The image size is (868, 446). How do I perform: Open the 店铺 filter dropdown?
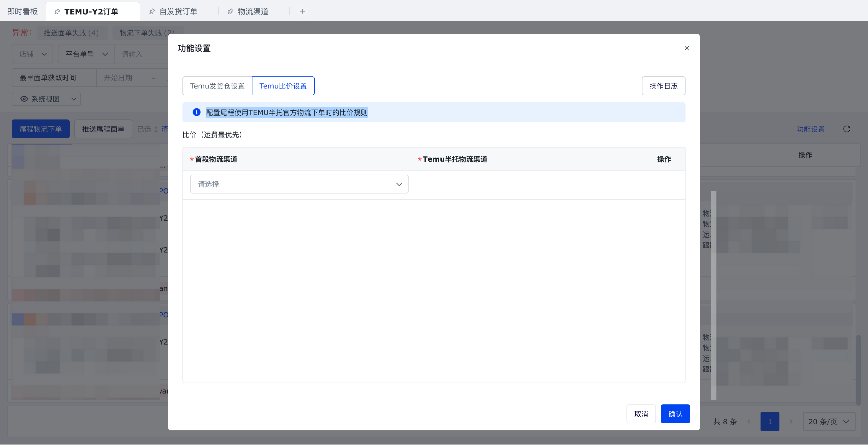click(x=32, y=54)
